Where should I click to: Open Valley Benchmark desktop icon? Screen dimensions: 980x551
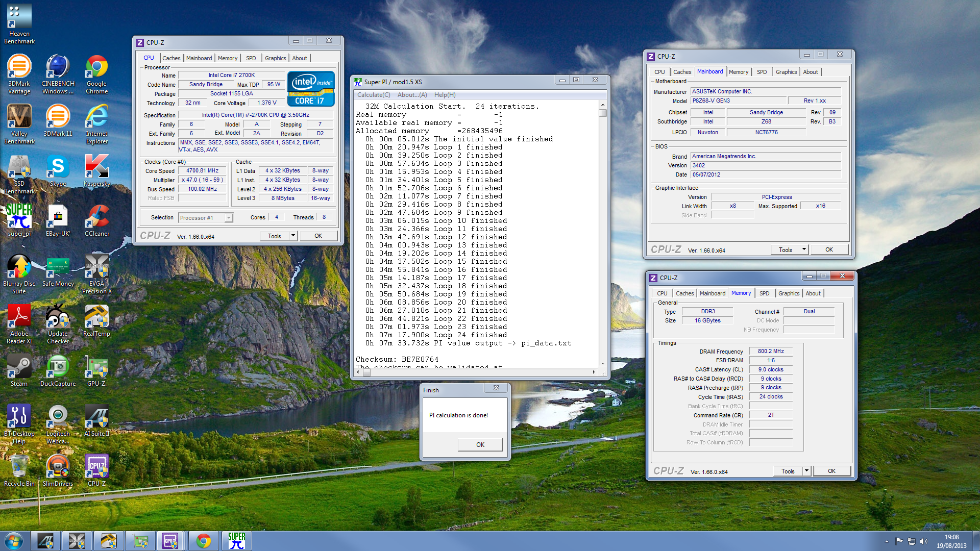(19, 124)
